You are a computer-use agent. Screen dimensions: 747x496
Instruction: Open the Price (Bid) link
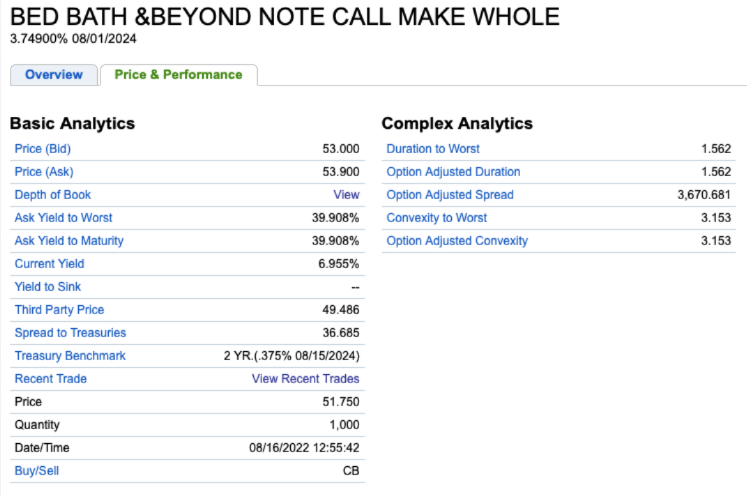[x=43, y=149]
